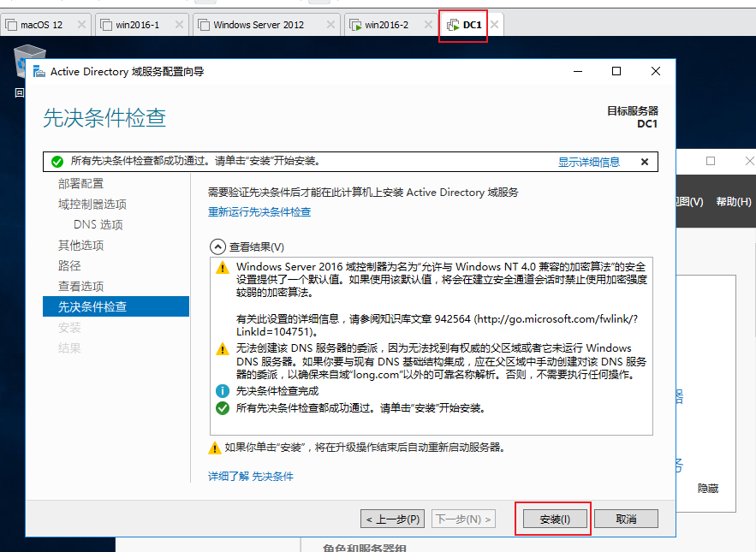Minimize the Active Directory wizard window
Screen dimensions: 756x552
pos(578,71)
